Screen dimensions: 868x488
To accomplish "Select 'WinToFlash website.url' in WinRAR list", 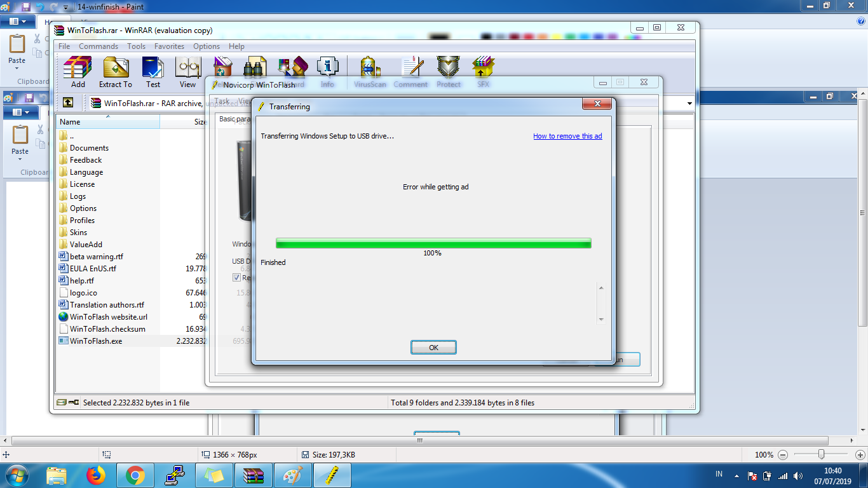I will [108, 317].
